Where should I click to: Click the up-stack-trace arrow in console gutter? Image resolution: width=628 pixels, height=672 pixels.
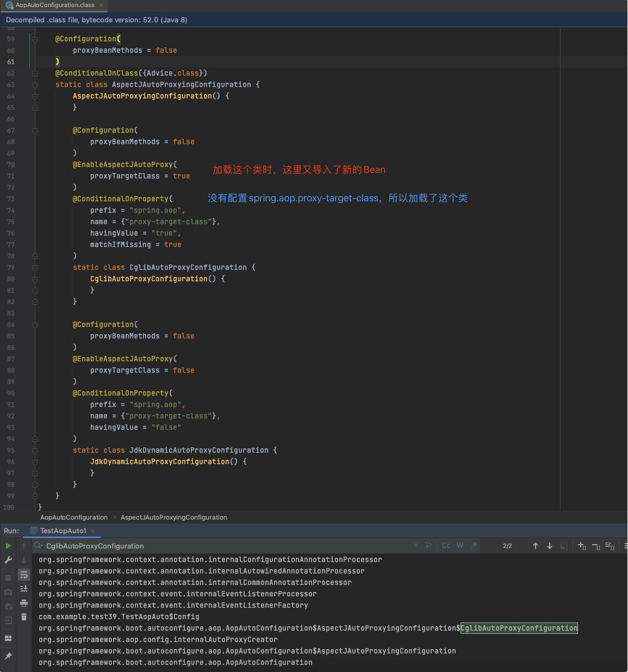[24, 546]
